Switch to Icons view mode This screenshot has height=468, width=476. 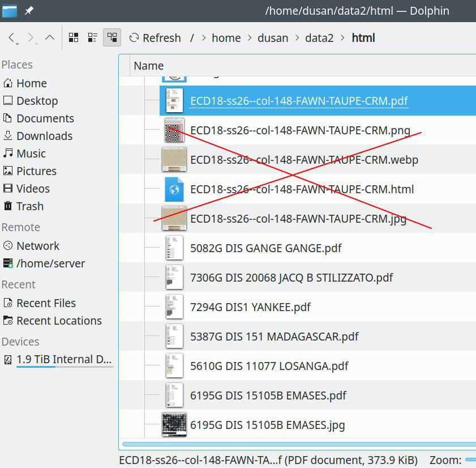[74, 38]
